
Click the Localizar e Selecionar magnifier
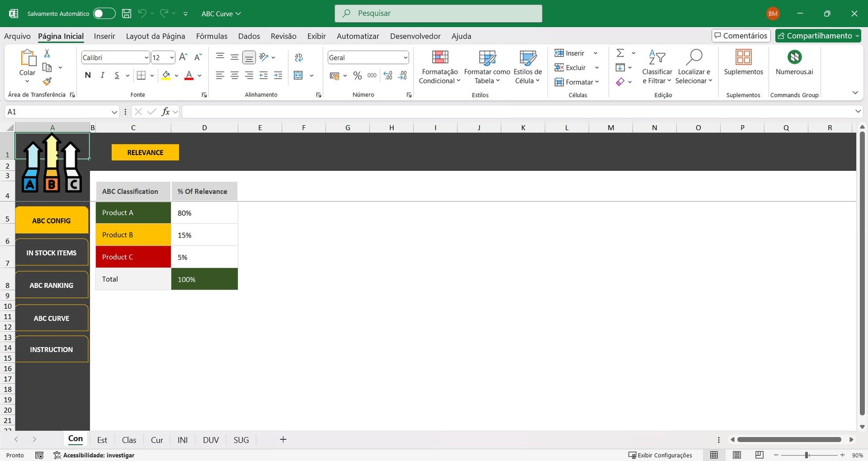(694, 57)
